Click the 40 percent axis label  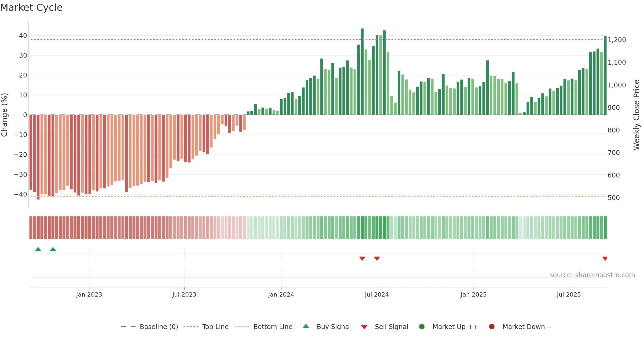23,35
